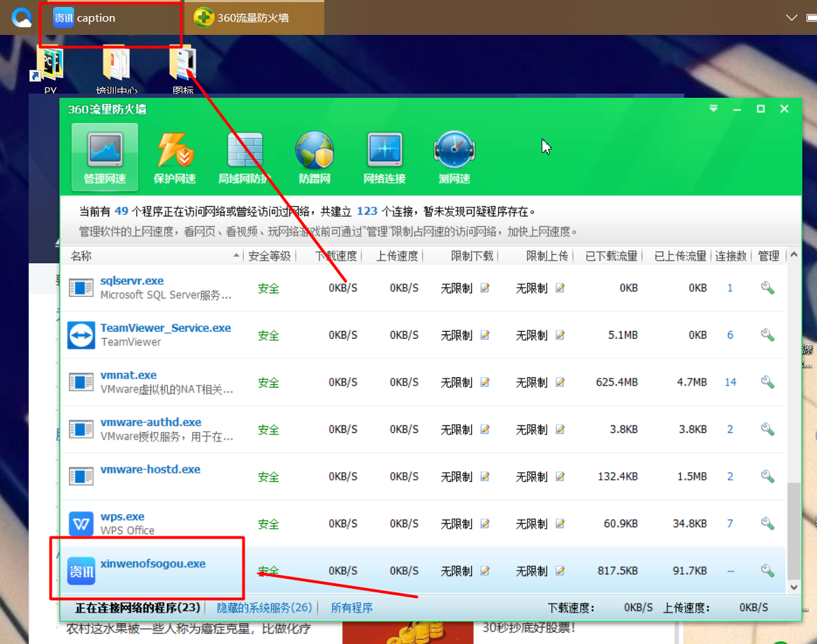Open the 网络连接 monitor tool
The width and height of the screenshot is (817, 644).
tap(384, 157)
